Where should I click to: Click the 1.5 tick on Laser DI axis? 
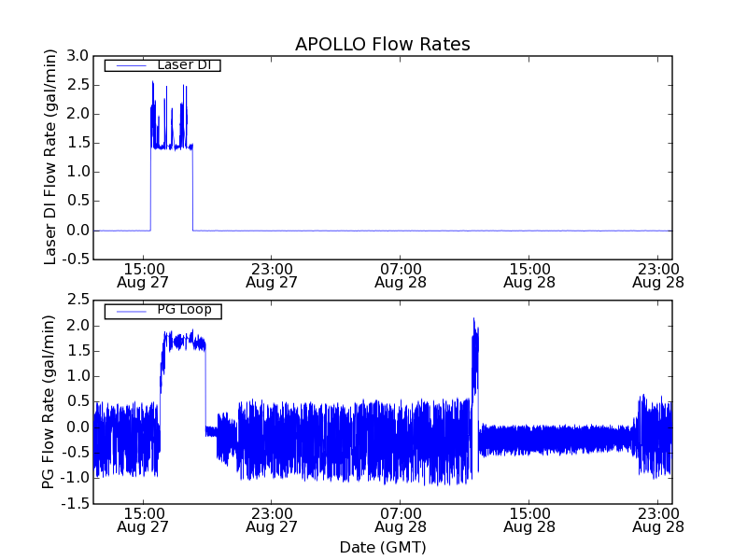coord(78,143)
